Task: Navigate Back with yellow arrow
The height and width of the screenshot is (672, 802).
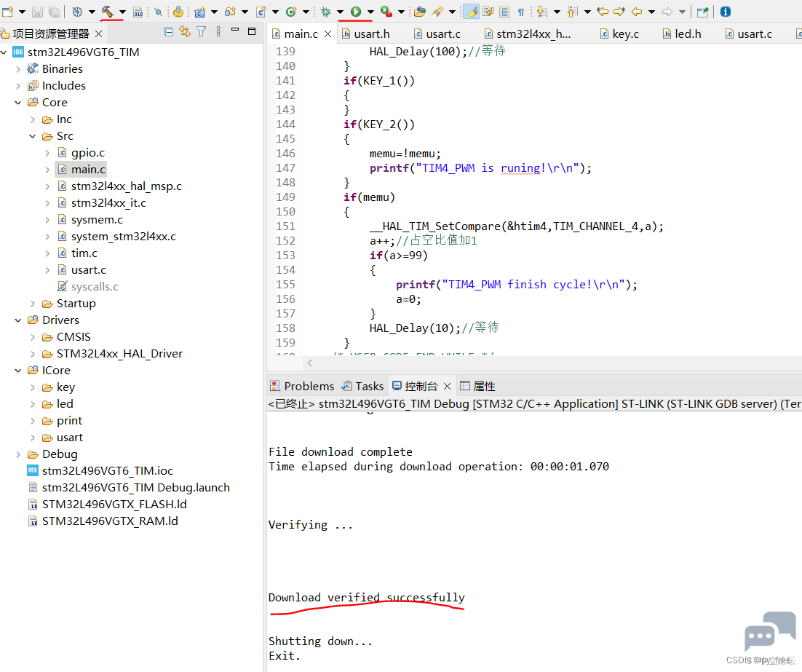Action: (x=637, y=11)
